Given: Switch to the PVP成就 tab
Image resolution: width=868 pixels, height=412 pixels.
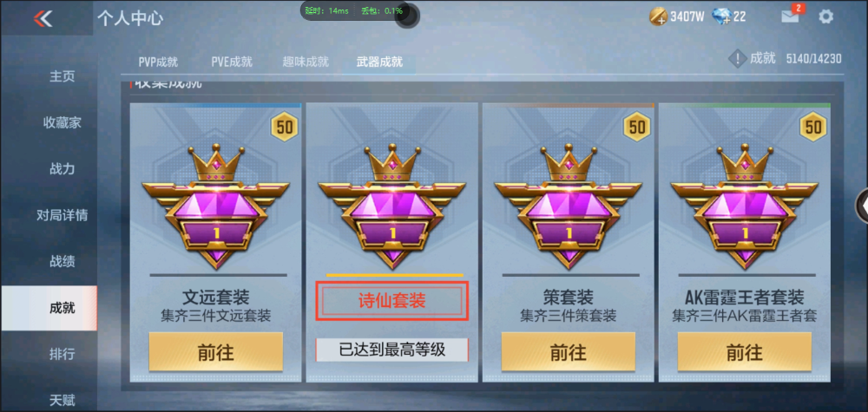Looking at the screenshot, I should click(158, 62).
